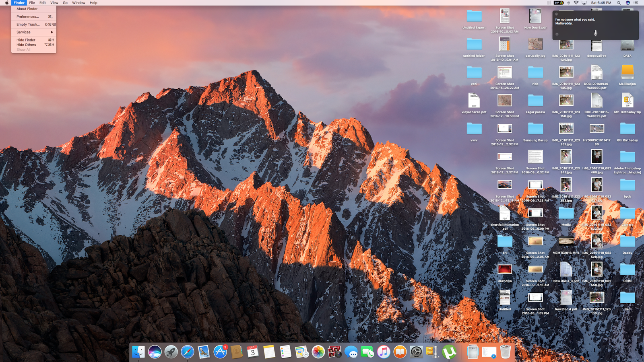Open Notification Center from the menu bar
The width and height of the screenshot is (644, 362).
(636, 3)
